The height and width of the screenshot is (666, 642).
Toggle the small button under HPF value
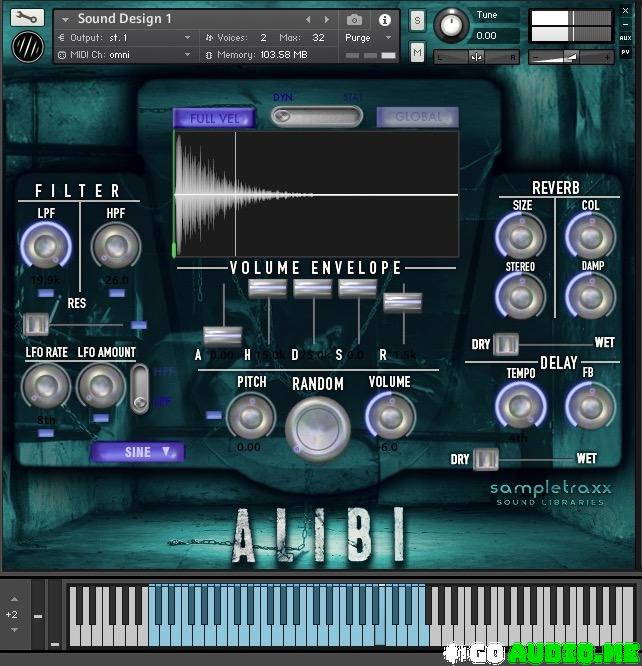coord(116,293)
